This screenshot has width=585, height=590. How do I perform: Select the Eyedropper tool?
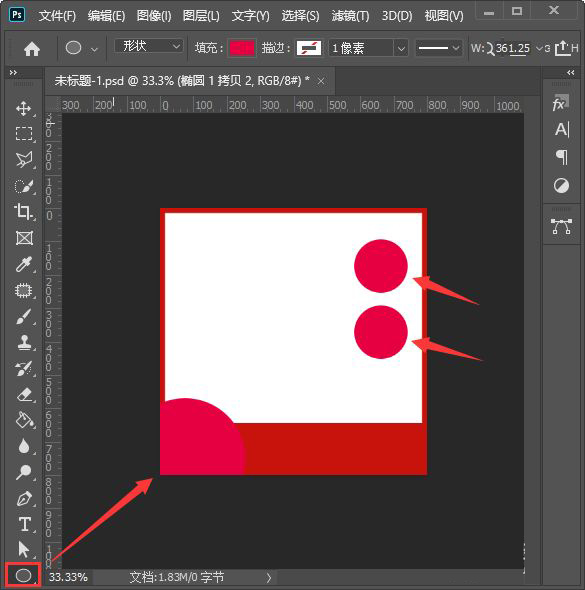(24, 265)
